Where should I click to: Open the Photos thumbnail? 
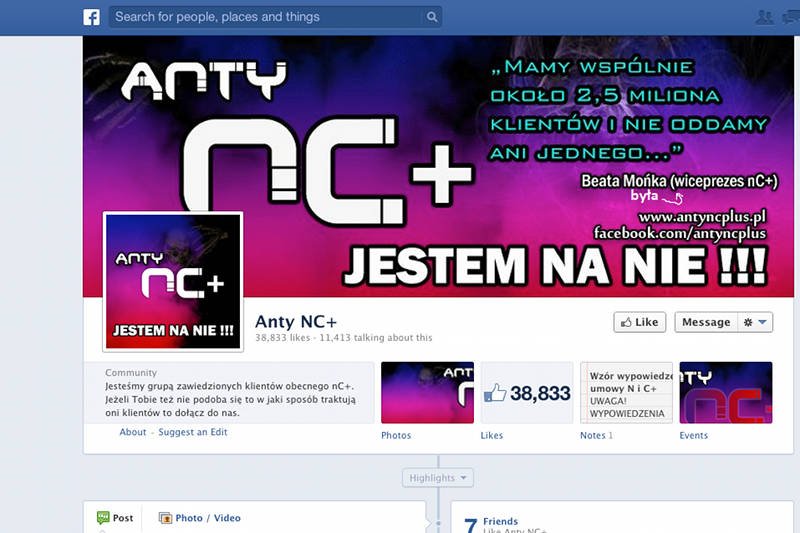[428, 393]
